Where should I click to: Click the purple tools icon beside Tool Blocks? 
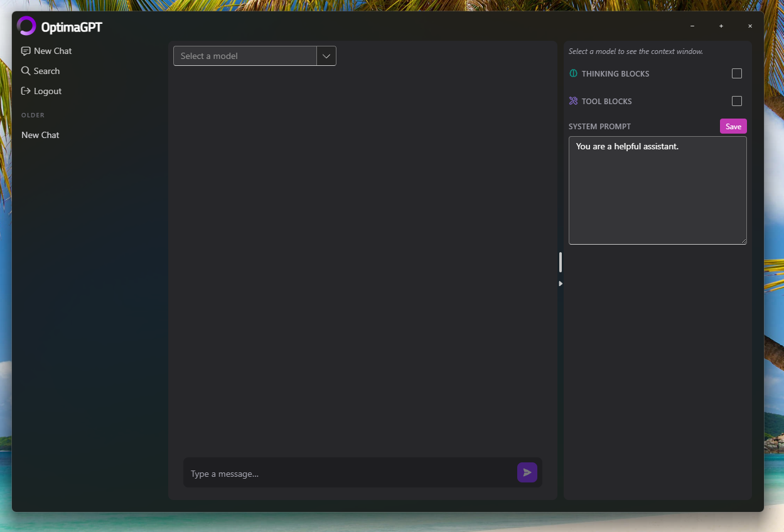tap(572, 101)
